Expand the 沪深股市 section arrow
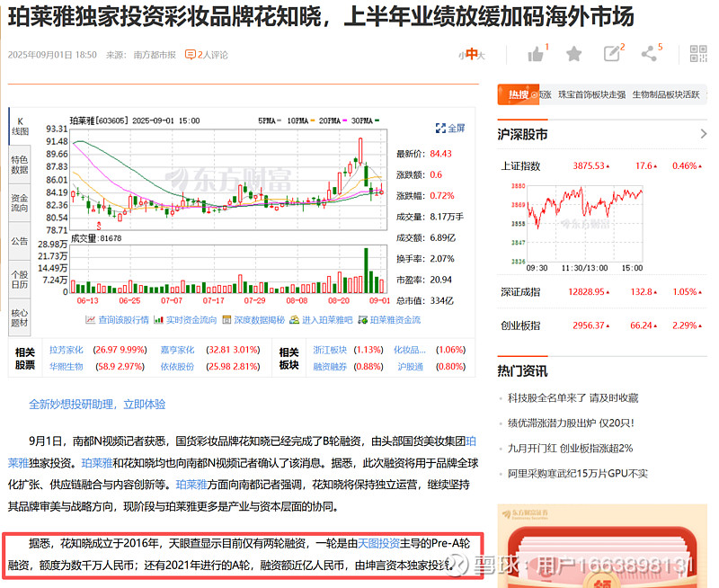This screenshot has height=588, width=719. (704, 134)
